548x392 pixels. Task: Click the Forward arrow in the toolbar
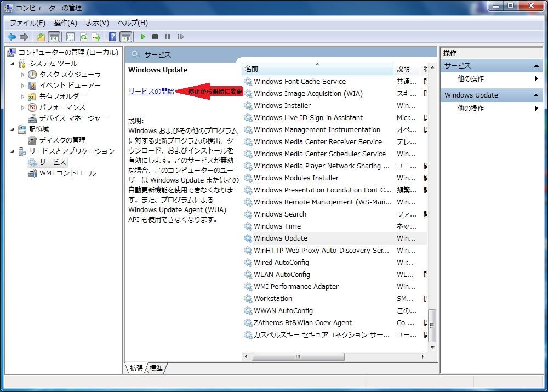tap(24, 37)
